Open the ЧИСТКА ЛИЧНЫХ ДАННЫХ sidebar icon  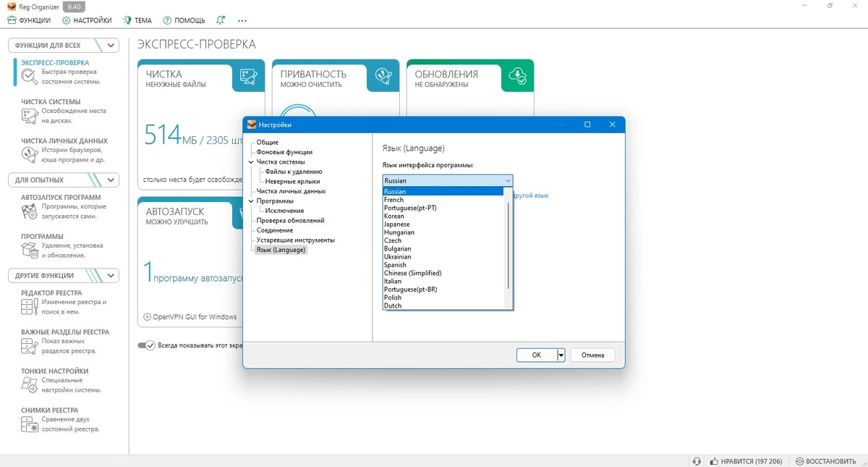30,154
